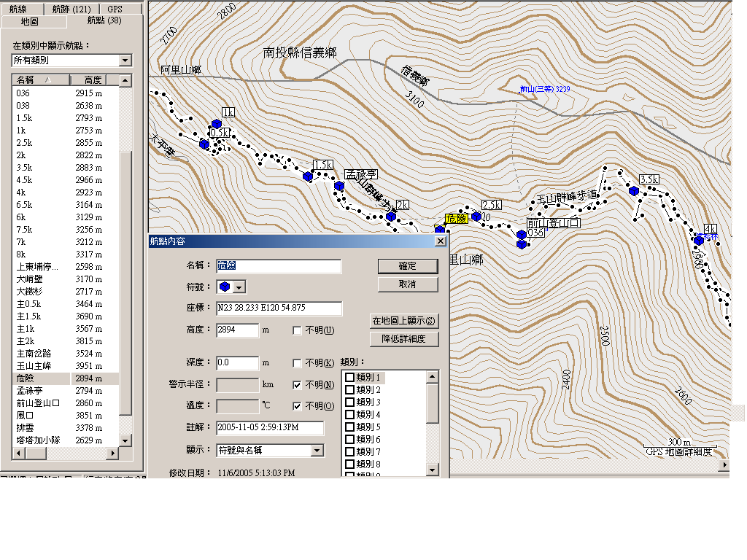Image resolution: width=747 pixels, height=560 pixels.
Task: Toggle the 不明(U) checkbox for altitude
Action: [297, 330]
